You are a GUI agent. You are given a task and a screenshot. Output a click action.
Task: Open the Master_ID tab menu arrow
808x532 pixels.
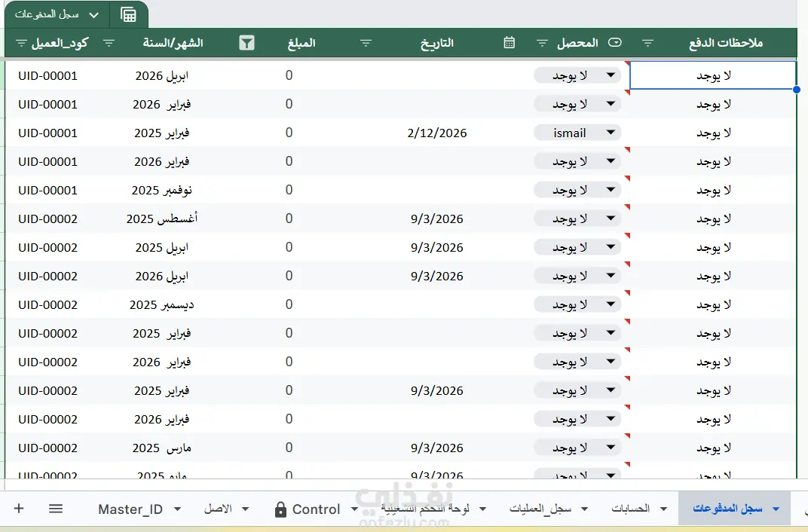177,509
